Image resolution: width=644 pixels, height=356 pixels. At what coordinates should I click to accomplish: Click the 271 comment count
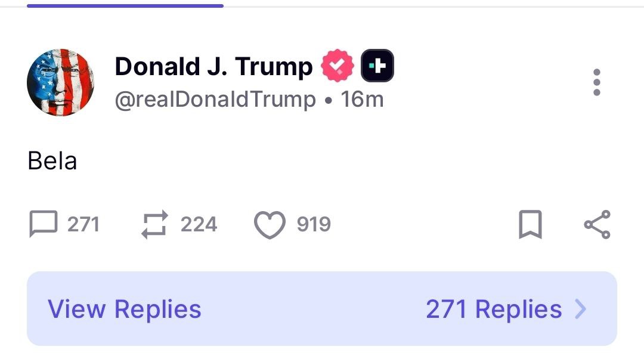coord(83,224)
